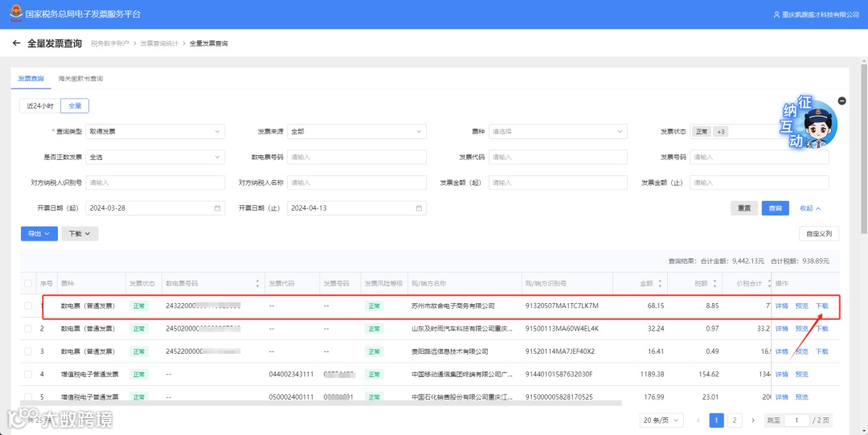Focus the 发票金额（止） input field
Image resolution: width=868 pixels, height=435 pixels.
(x=759, y=183)
